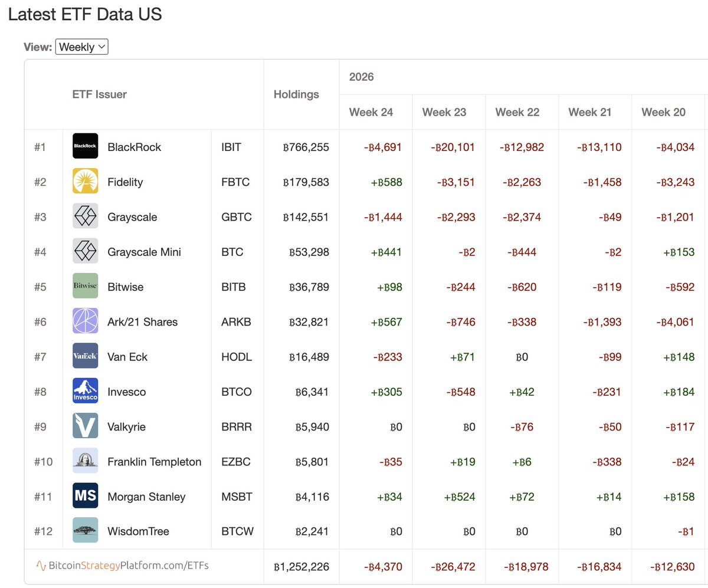Image resolution: width=708 pixels, height=588 pixels.
Task: Open the Weekly view dropdown
Action: tap(81, 47)
